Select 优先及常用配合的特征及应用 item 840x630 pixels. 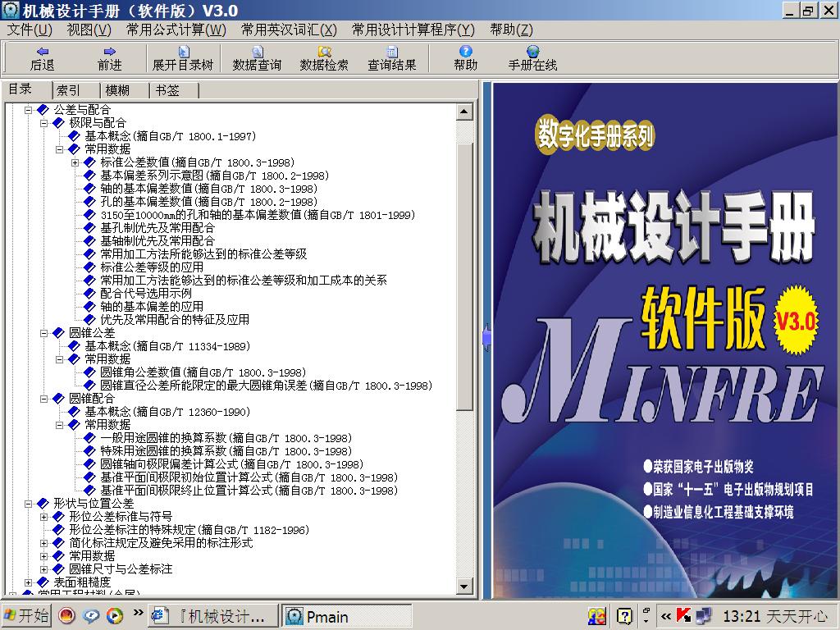coord(175,320)
